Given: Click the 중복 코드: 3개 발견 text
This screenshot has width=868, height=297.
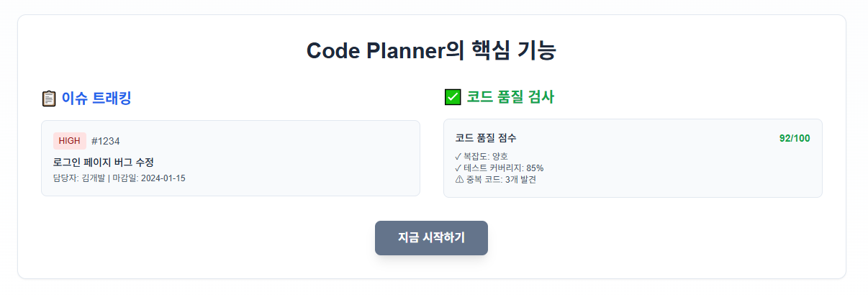Looking at the screenshot, I should pyautogui.click(x=500, y=179).
